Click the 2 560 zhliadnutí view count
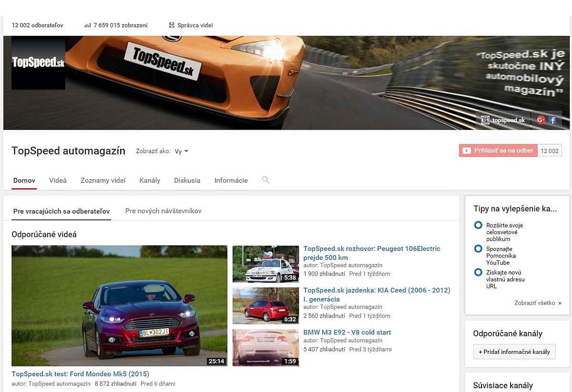The width and height of the screenshot is (572, 392). [324, 316]
